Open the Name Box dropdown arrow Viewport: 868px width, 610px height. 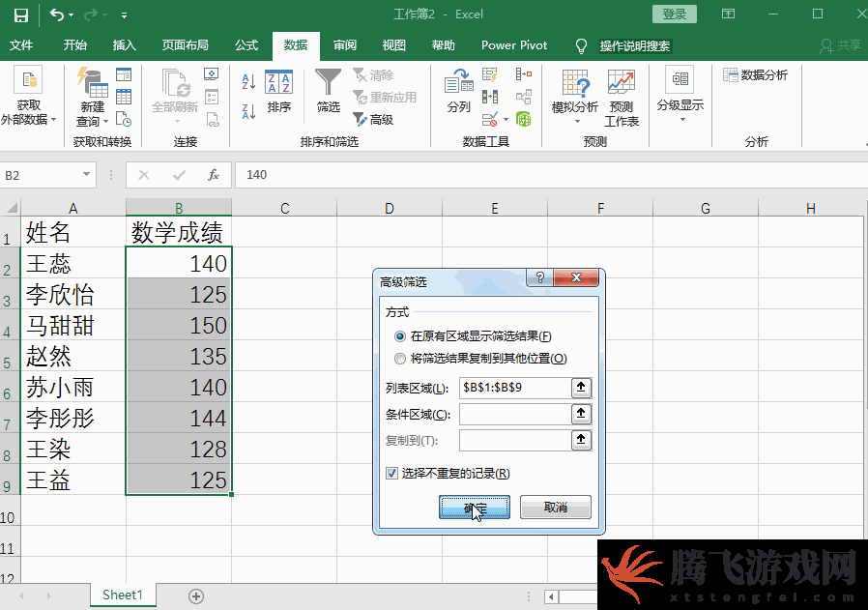click(86, 175)
